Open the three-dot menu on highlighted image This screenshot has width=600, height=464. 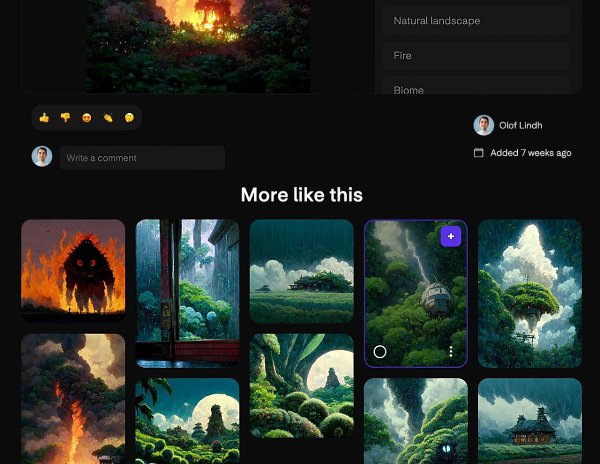451,351
